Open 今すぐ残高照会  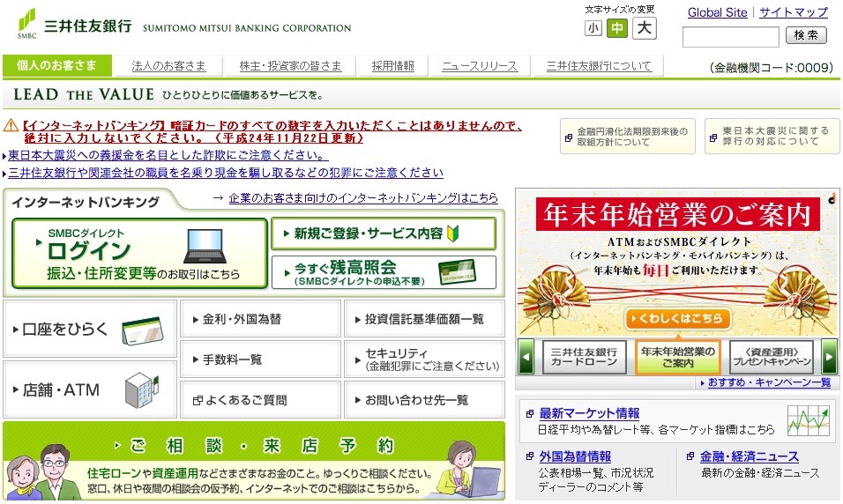[384, 272]
